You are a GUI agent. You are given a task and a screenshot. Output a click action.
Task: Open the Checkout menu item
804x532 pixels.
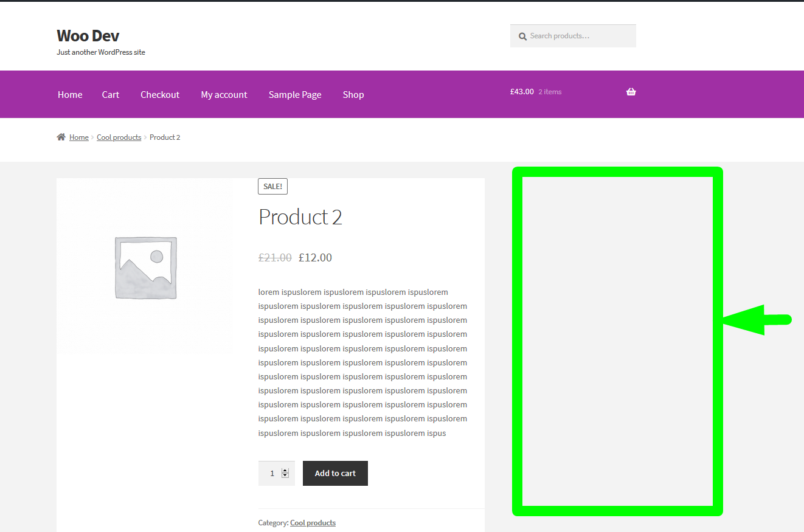tap(160, 95)
